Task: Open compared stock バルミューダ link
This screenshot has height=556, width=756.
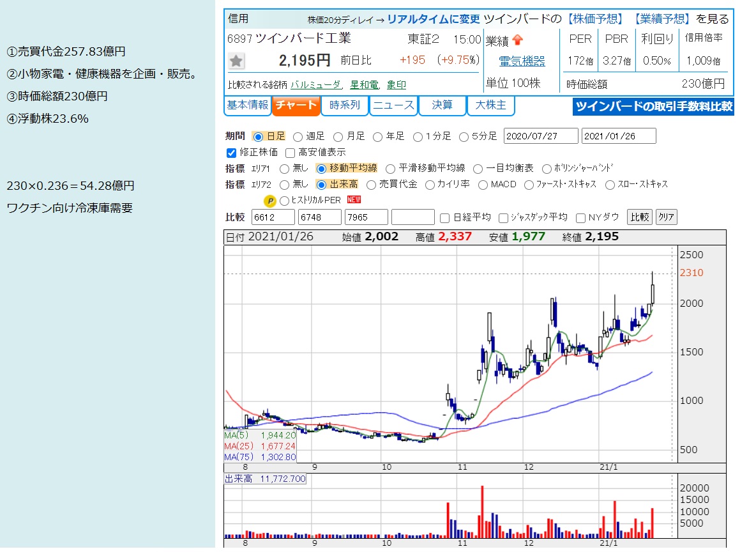Action: point(316,85)
